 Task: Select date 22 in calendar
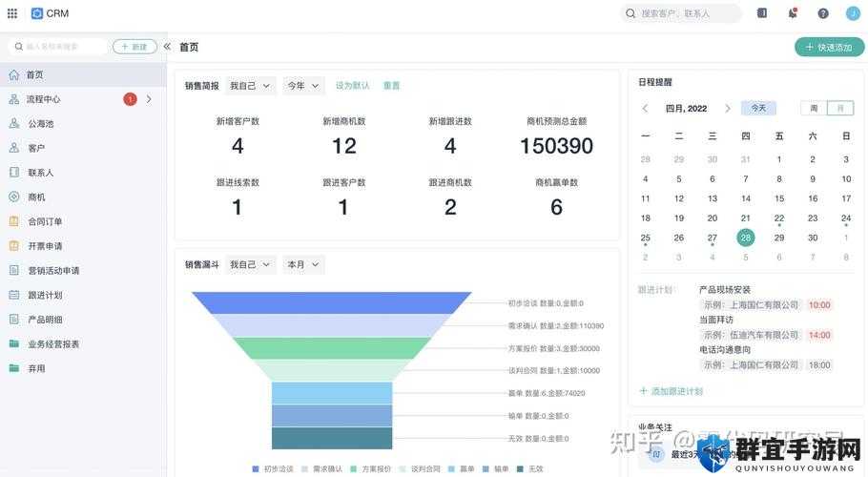click(779, 218)
